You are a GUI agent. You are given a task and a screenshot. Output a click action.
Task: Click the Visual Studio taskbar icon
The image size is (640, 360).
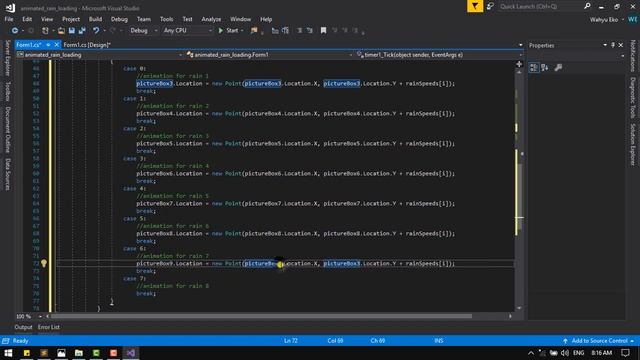tap(131, 353)
